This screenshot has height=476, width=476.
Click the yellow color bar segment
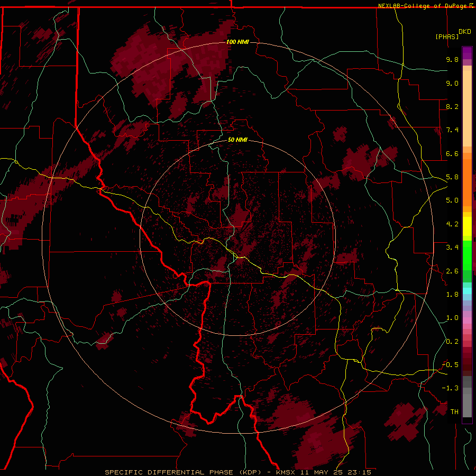click(467, 226)
